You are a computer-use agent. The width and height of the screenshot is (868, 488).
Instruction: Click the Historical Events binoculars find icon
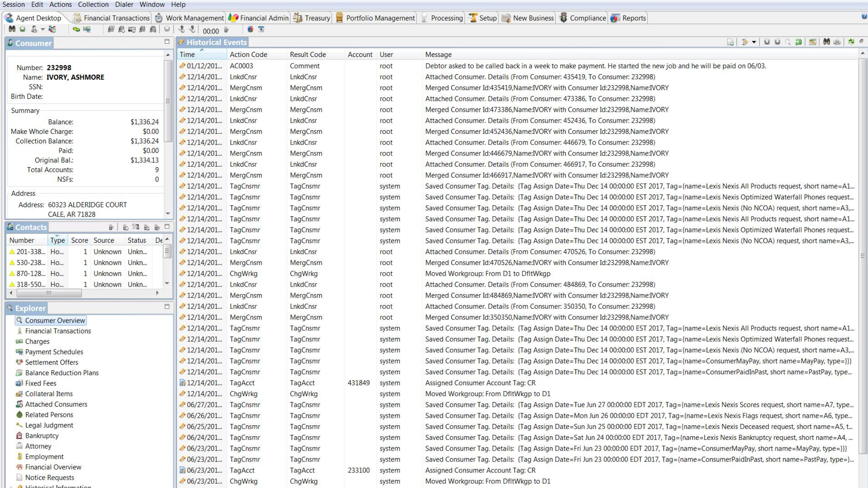coord(827,42)
